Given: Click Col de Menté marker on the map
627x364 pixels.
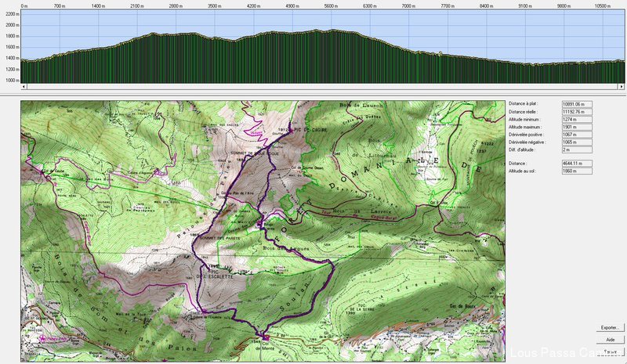Looking at the screenshot, I should point(265,337).
